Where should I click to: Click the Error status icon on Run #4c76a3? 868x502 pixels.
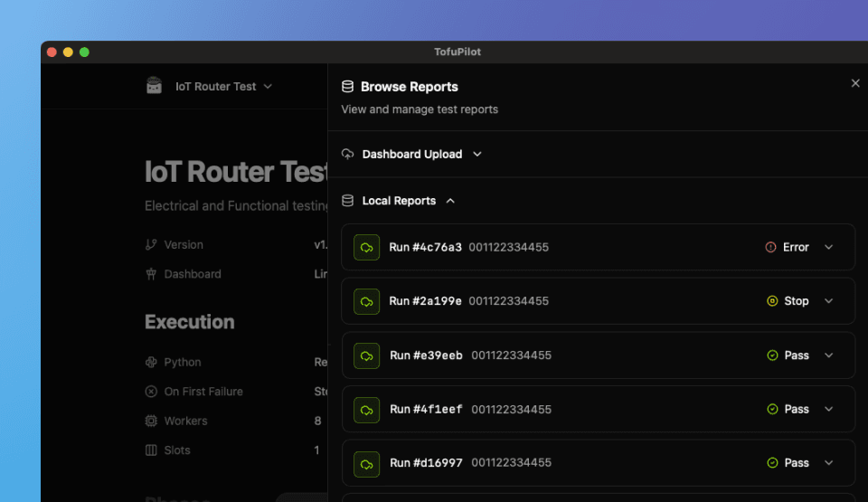771,247
